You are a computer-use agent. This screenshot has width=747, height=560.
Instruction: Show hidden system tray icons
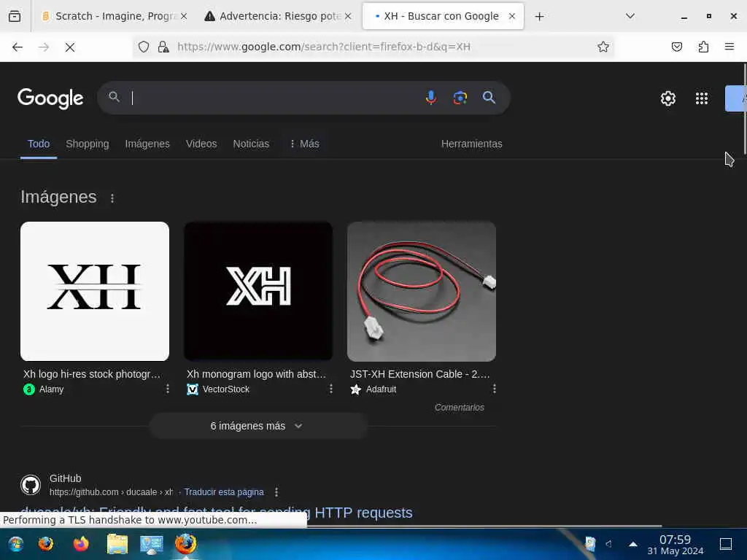[633, 544]
